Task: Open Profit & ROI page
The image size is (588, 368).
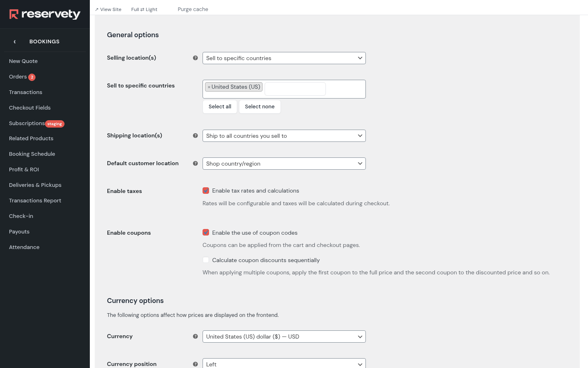Action: [x=24, y=170]
